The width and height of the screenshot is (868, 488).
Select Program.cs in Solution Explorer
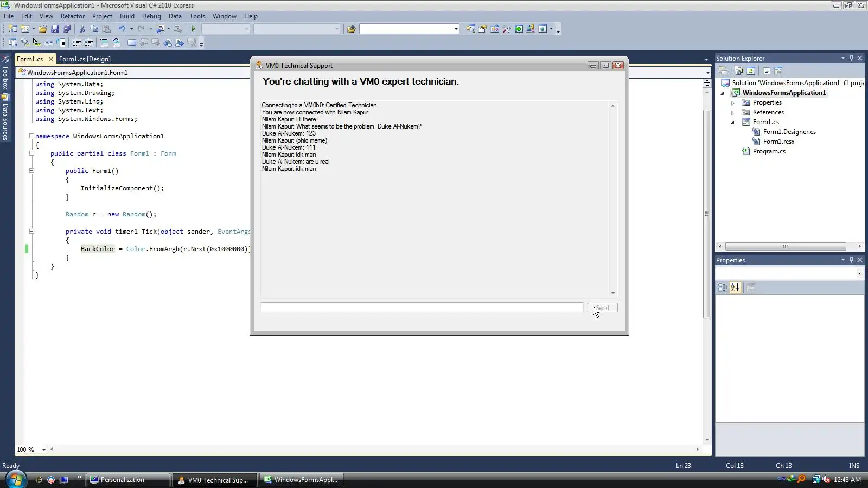(769, 151)
